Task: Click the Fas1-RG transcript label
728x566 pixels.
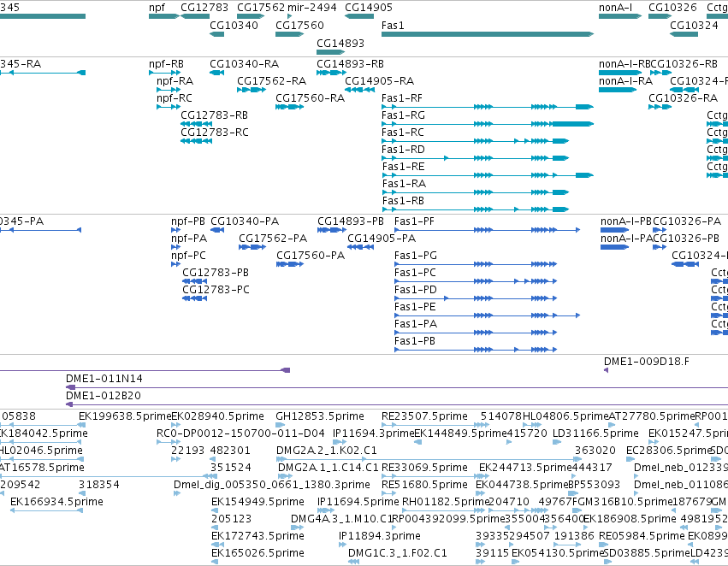Action: [403, 115]
